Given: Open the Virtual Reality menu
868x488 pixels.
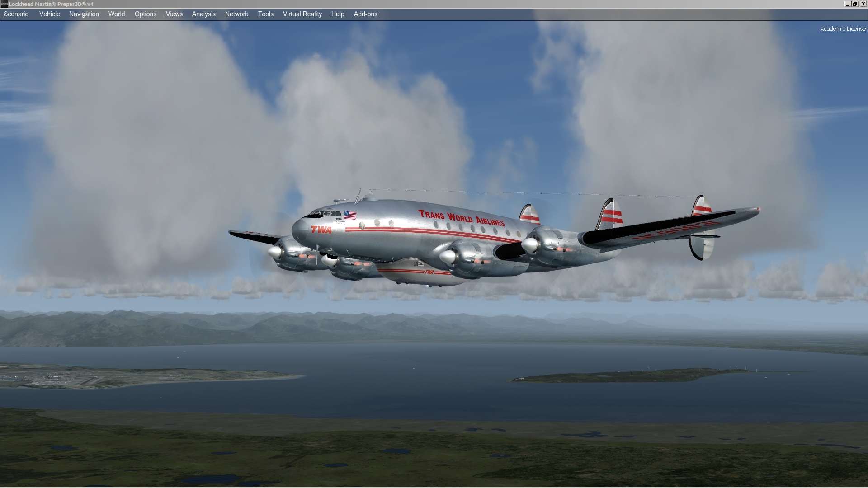Looking at the screenshot, I should click(302, 14).
